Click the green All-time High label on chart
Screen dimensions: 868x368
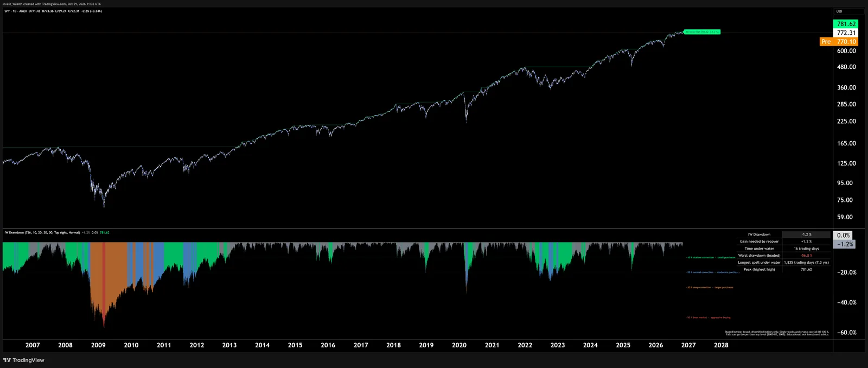[702, 32]
